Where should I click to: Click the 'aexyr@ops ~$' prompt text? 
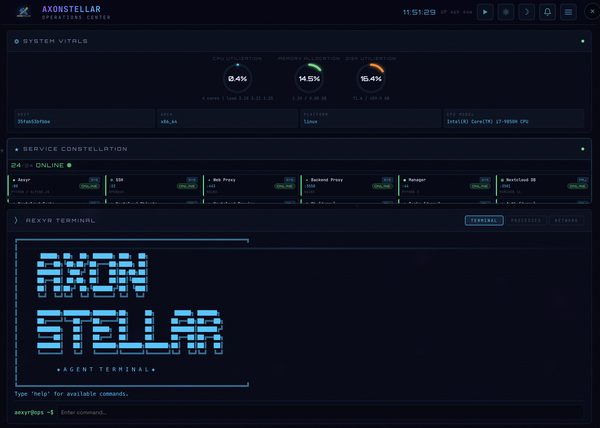click(x=34, y=412)
